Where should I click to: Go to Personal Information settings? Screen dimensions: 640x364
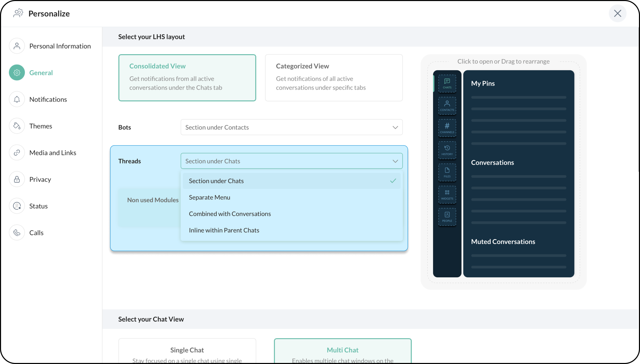[x=60, y=46]
